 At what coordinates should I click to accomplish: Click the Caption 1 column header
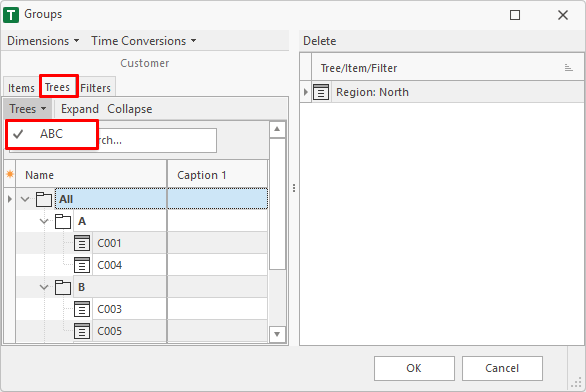(x=218, y=175)
